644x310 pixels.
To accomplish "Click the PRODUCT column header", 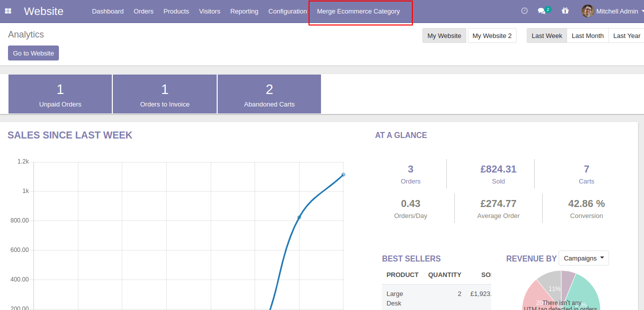I will point(402,274).
